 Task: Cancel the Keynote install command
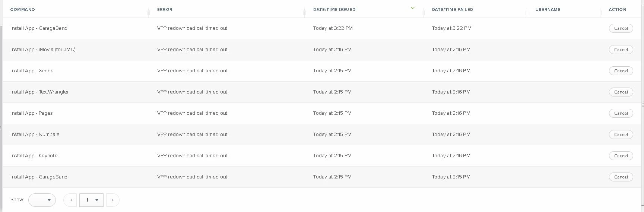pos(621,156)
